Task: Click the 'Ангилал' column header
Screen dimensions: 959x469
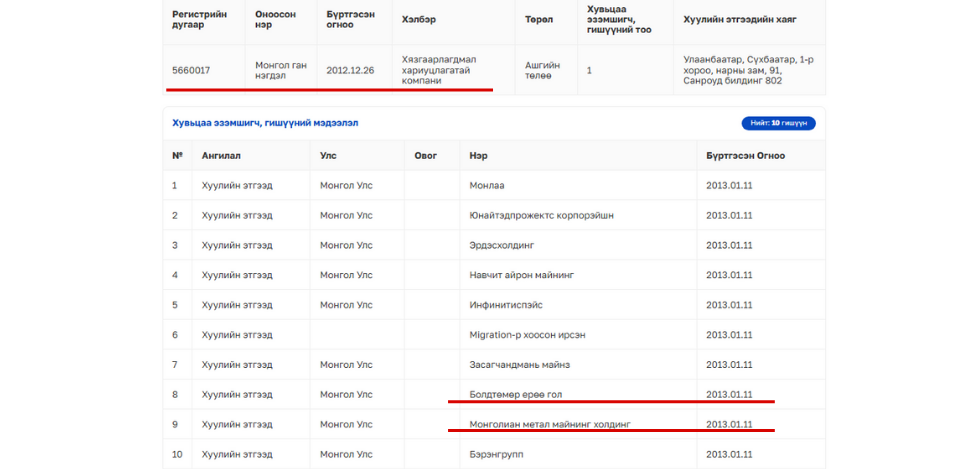Action: (221, 156)
